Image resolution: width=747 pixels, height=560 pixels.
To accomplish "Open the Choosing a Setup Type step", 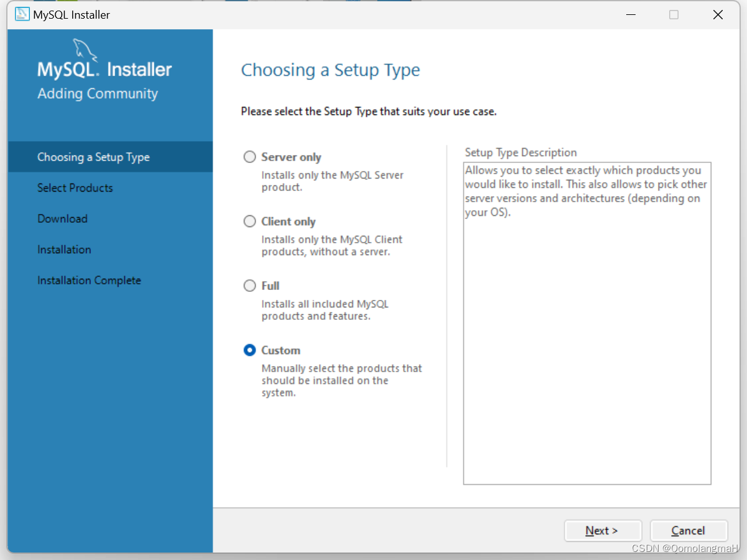I will [110, 157].
